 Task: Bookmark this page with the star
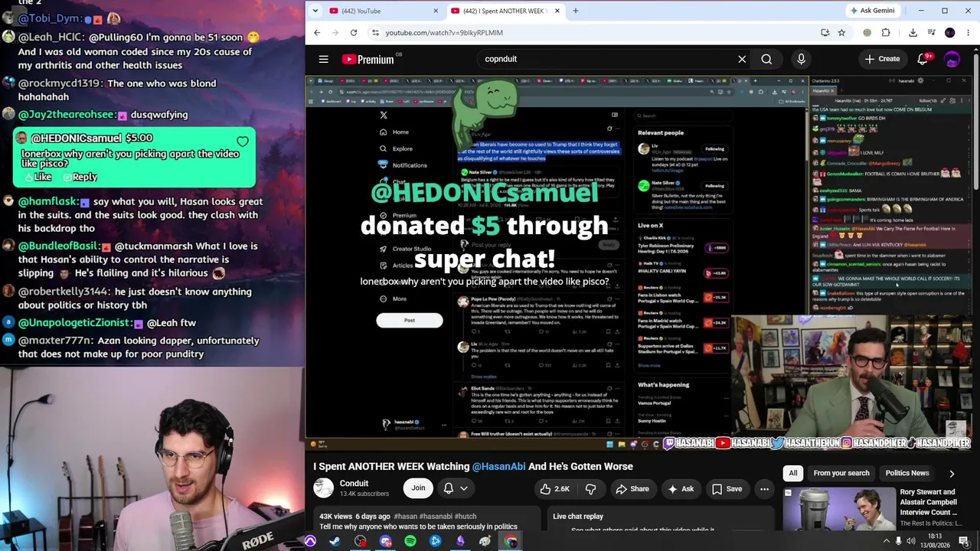point(841,33)
